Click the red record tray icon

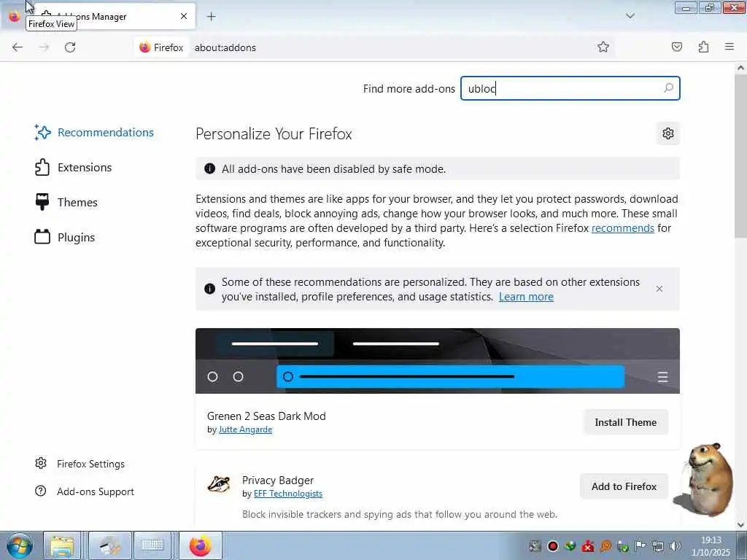tap(553, 546)
